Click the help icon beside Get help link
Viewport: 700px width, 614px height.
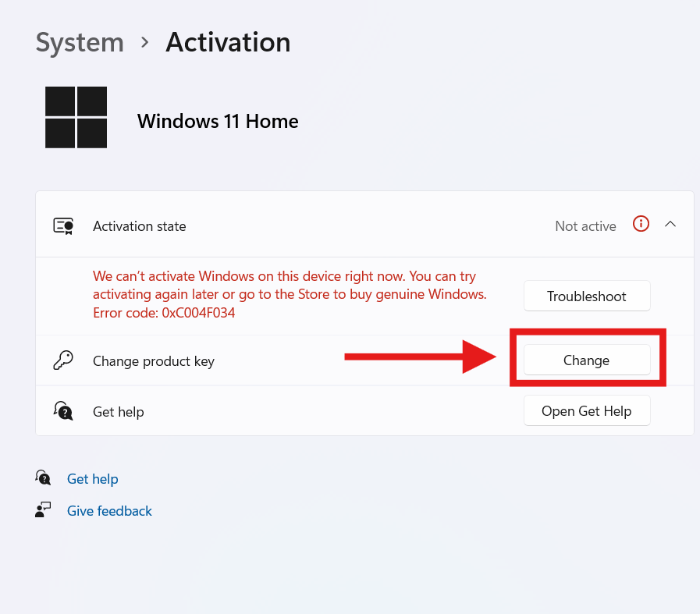pyautogui.click(x=43, y=478)
